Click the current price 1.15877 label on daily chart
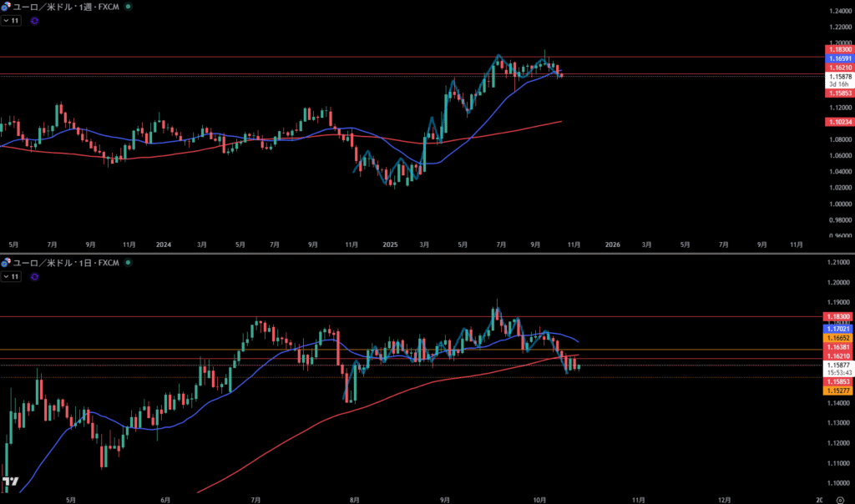This screenshot has height=504, width=855. pos(838,365)
